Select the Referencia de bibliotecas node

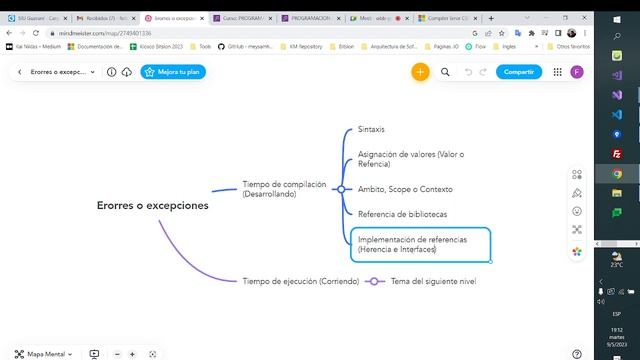tap(402, 214)
